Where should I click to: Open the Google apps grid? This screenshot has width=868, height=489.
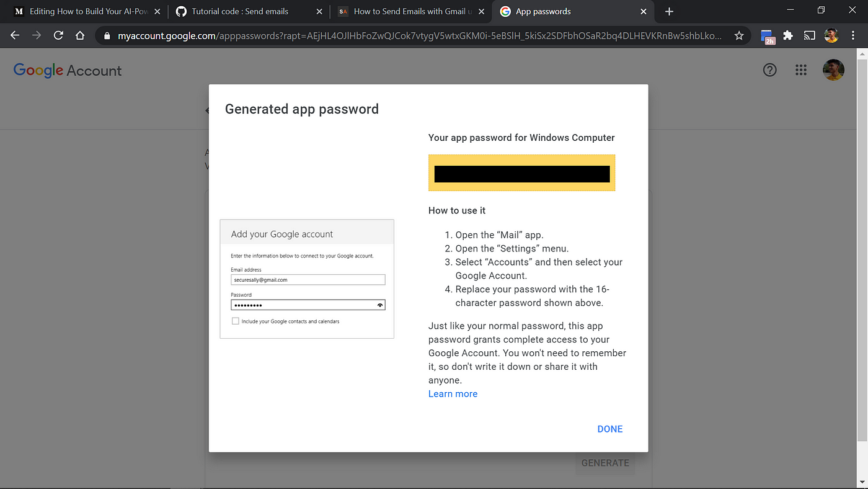coord(801,70)
